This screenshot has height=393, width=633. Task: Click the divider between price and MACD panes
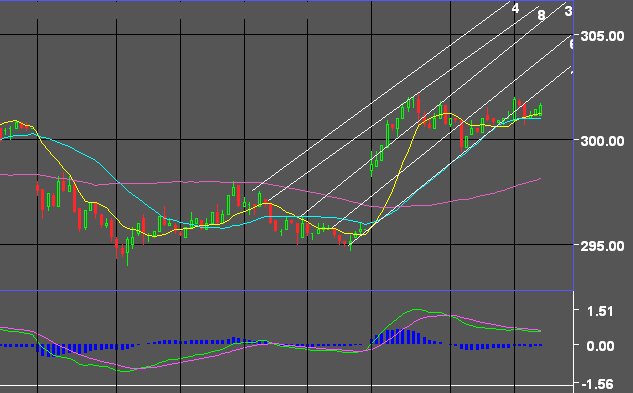point(287,290)
